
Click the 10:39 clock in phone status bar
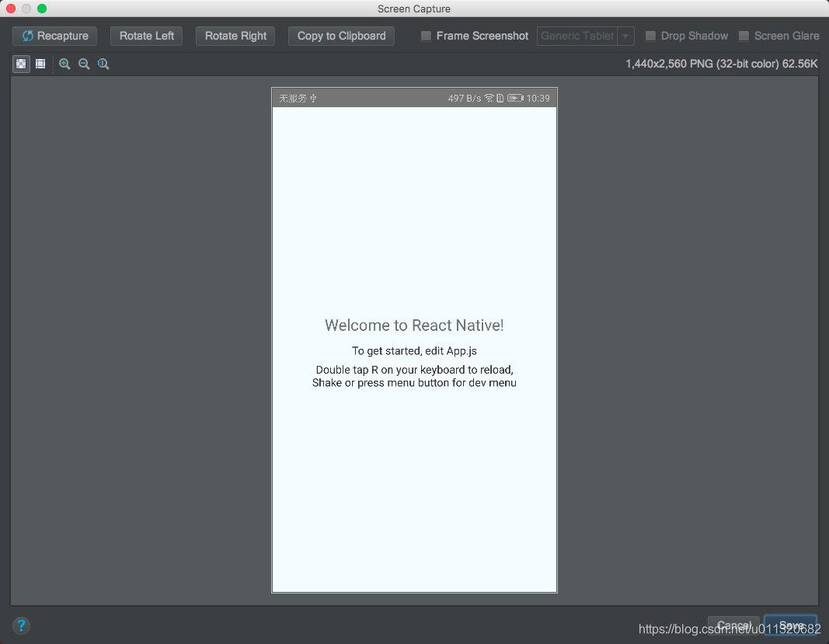click(538, 99)
